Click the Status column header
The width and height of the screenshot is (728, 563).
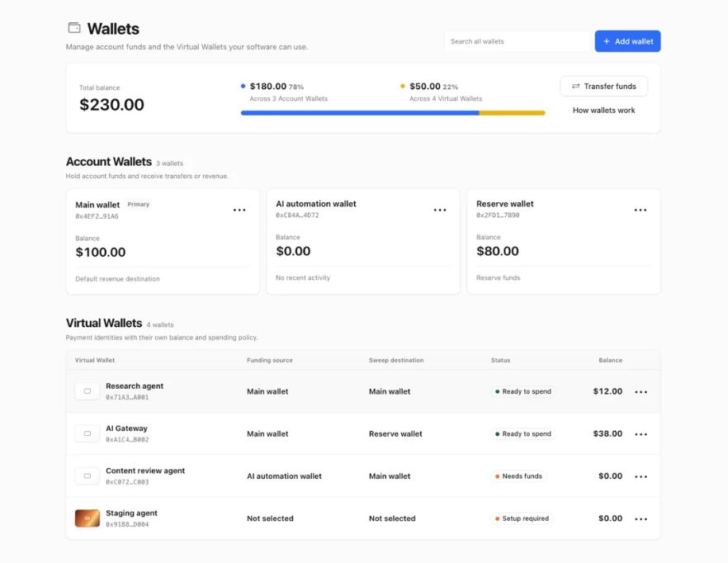pos(500,360)
